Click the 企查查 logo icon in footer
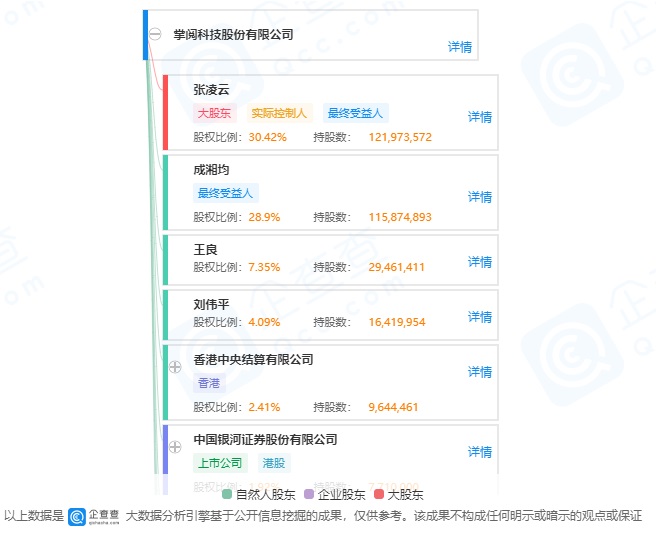This screenshot has width=656, height=536. point(77,517)
